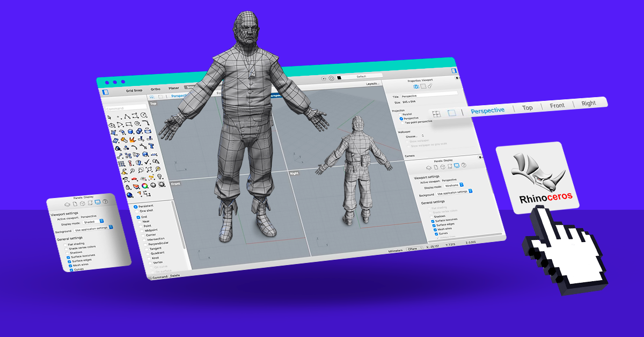644x337 pixels.
Task: Select the Persistent osnap radio button
Action: point(136,207)
